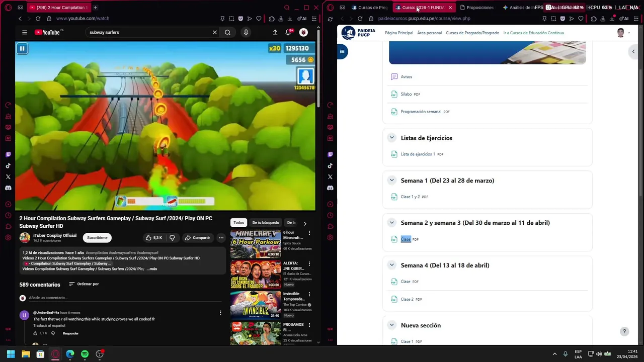Open the YouTube notifications bell

click(288, 32)
